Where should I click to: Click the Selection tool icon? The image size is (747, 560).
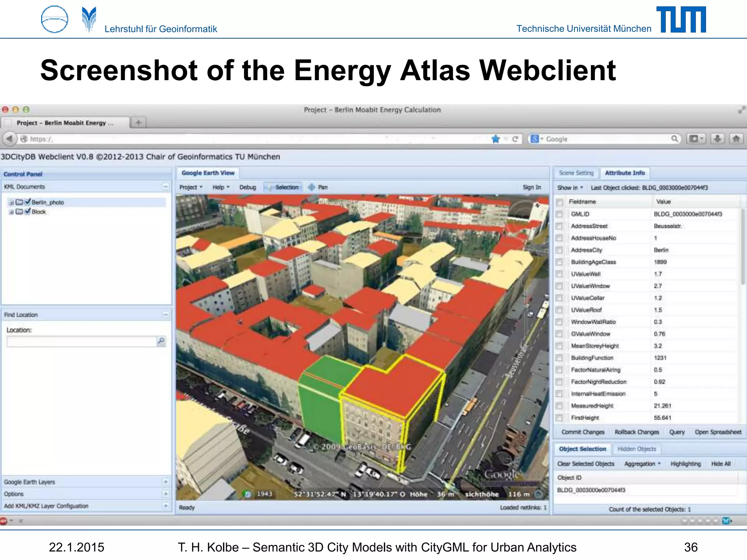269,187
